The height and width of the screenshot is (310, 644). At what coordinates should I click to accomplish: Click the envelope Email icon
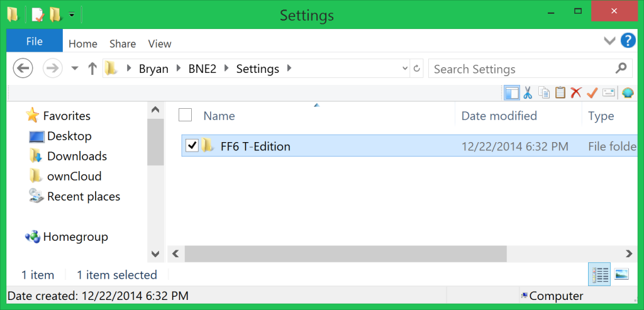[x=608, y=93]
